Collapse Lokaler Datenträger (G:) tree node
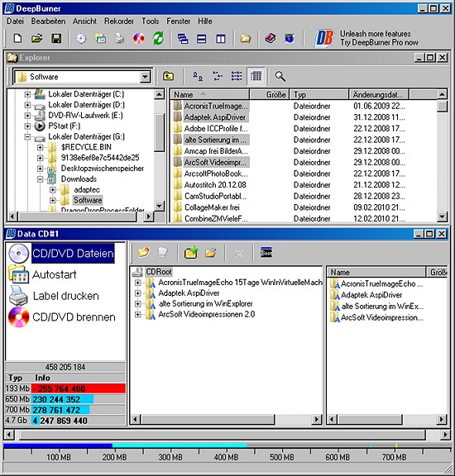The image size is (455, 476). [x=27, y=137]
